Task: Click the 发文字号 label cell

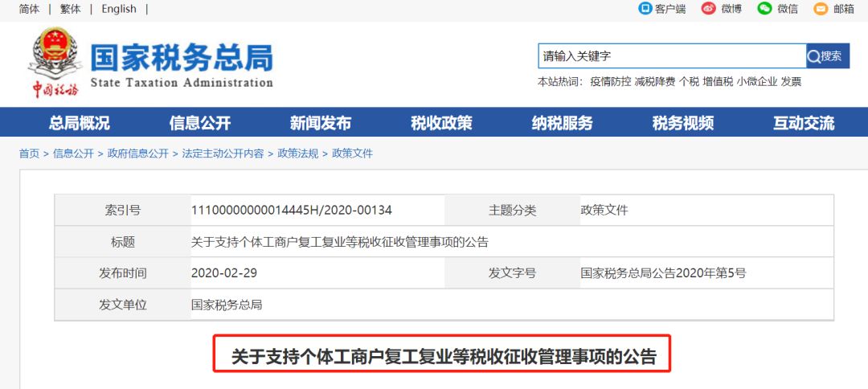Action: click(512, 273)
